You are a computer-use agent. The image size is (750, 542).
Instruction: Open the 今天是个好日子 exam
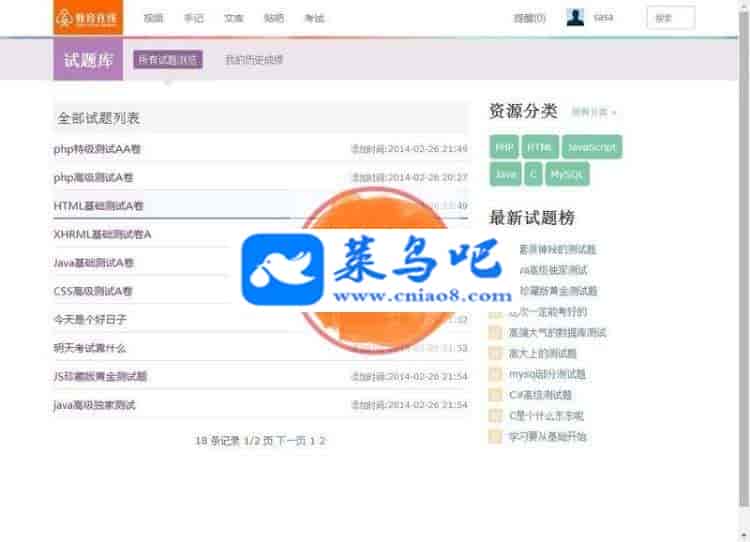90,319
